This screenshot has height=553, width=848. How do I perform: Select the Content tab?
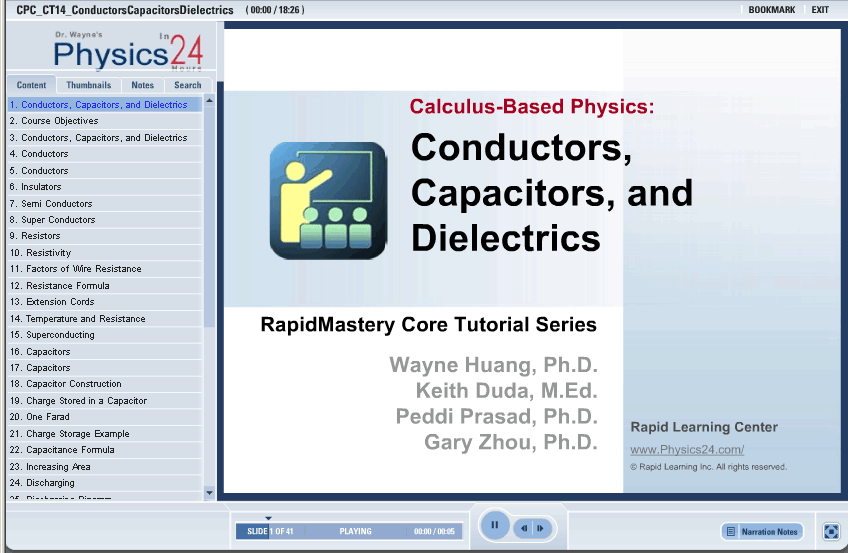click(x=31, y=85)
